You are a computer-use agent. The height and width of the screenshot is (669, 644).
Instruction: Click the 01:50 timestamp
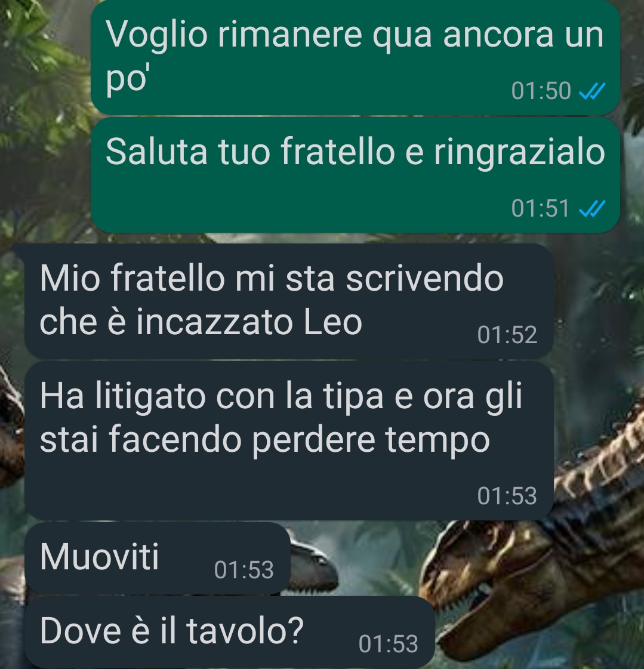point(541,91)
